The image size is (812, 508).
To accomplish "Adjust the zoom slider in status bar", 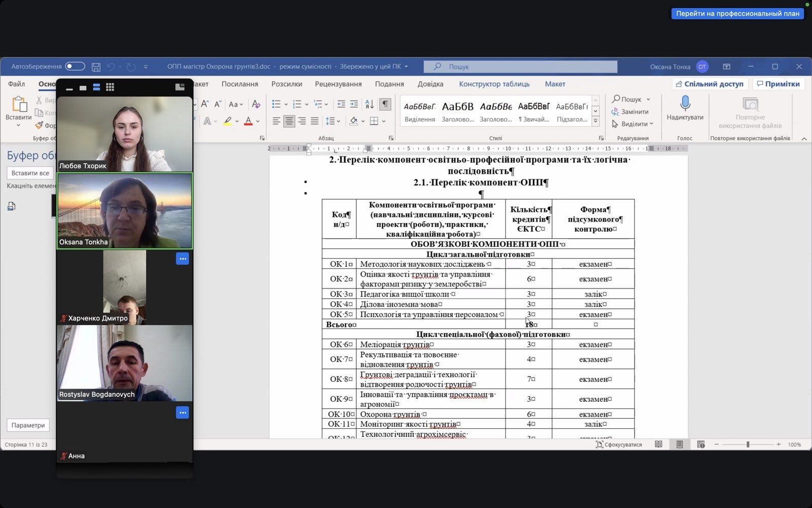I will [748, 444].
